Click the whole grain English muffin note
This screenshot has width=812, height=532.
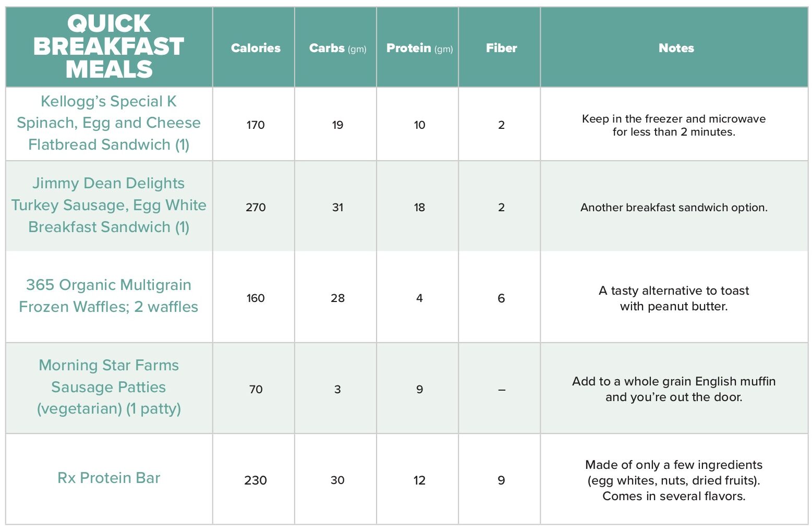pyautogui.click(x=674, y=389)
